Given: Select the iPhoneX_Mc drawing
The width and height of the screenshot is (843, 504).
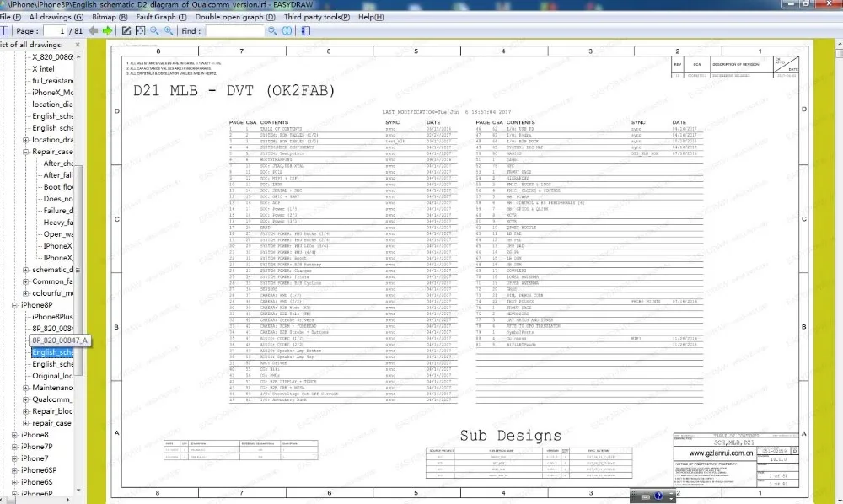Looking at the screenshot, I should (52, 93).
